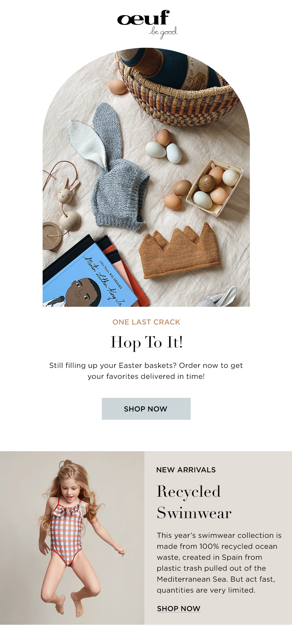The image size is (292, 644).
Task: Click the girl in gingham swimsuit photo
Action: point(72,538)
